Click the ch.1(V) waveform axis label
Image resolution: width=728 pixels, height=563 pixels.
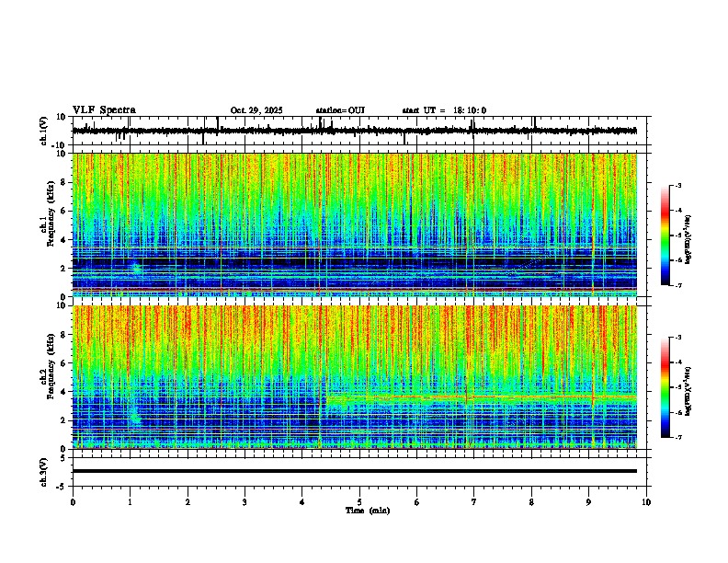click(44, 131)
